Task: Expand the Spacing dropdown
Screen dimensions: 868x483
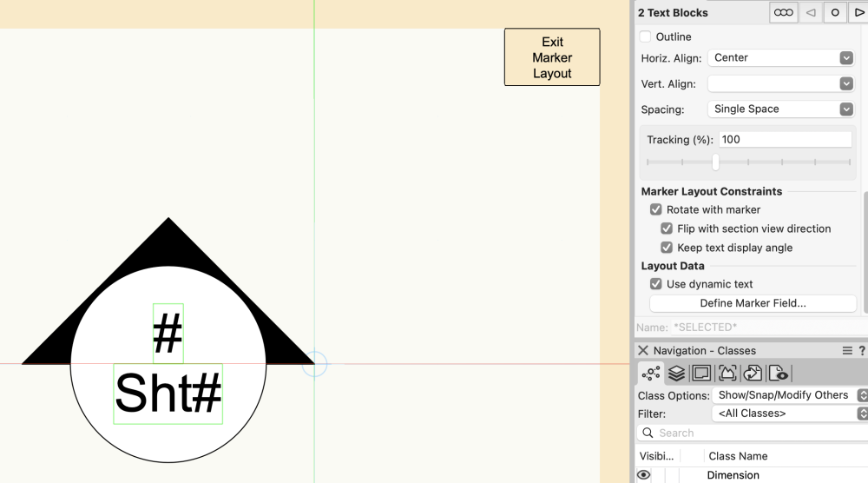Action: pos(782,109)
